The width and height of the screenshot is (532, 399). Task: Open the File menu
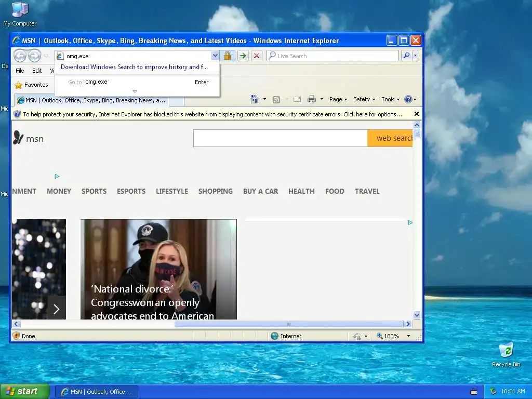20,71
